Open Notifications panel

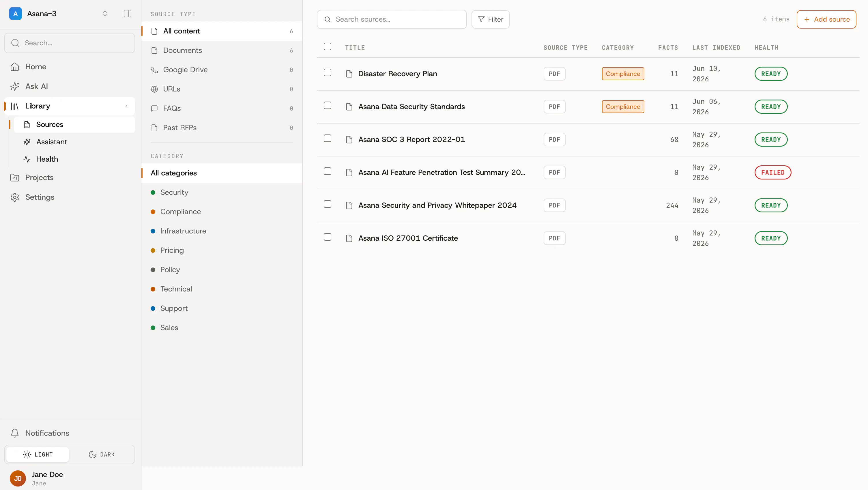tap(70, 433)
